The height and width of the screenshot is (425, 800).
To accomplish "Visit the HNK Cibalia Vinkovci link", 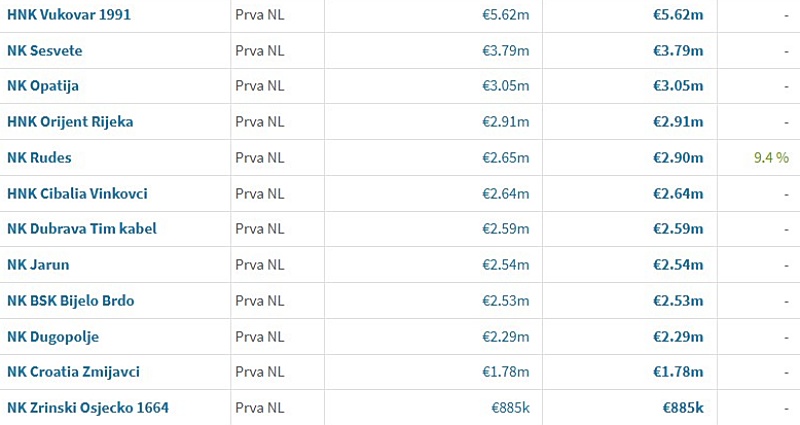I will pos(77,193).
